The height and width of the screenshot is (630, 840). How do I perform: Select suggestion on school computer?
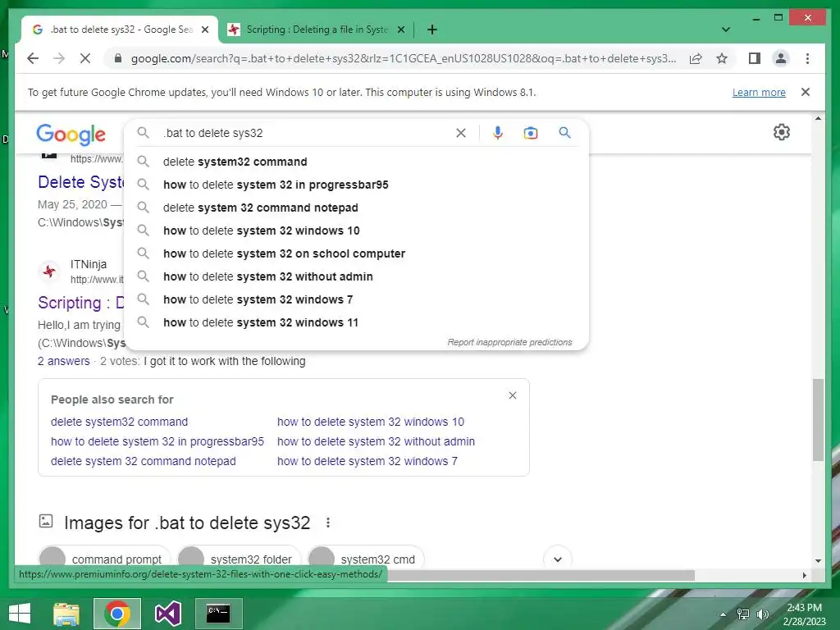(x=356, y=254)
